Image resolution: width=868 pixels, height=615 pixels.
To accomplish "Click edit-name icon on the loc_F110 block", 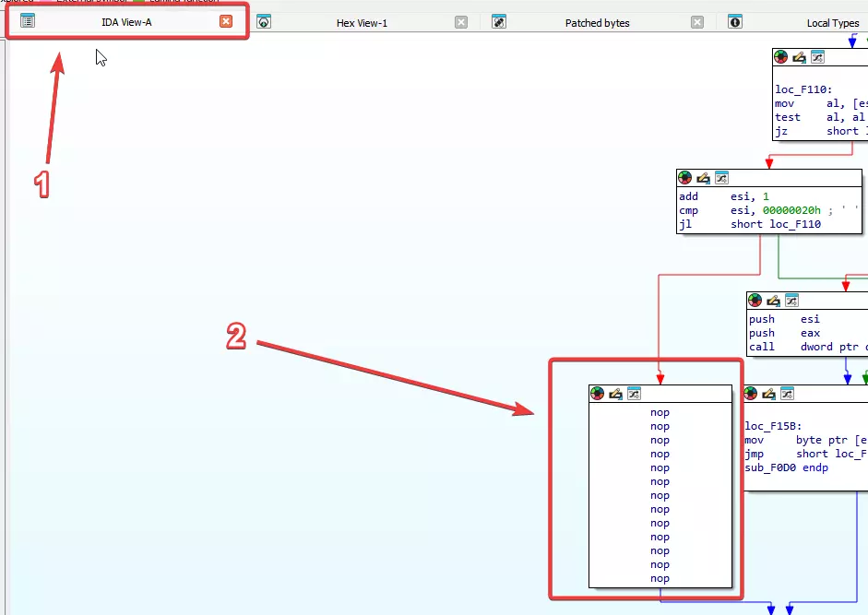I will point(799,56).
